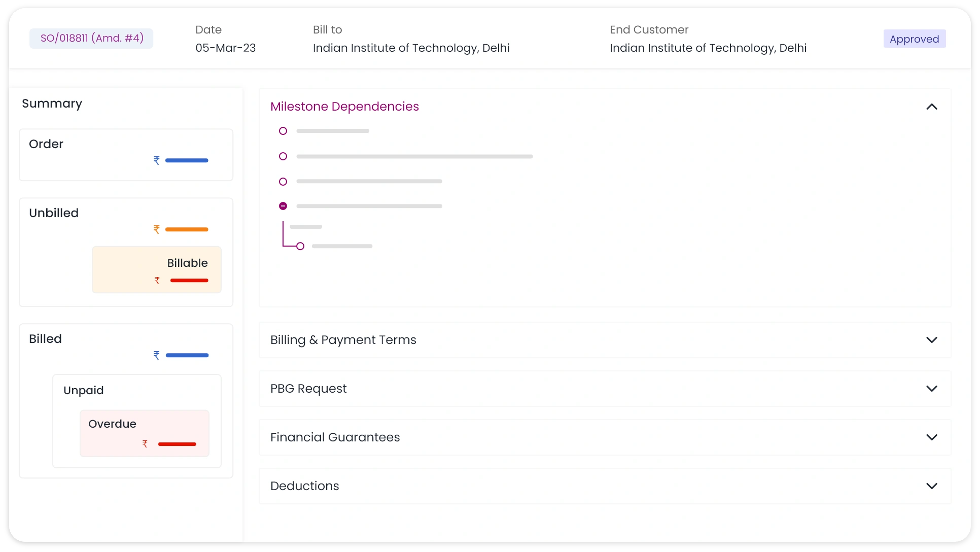
Task: Open the Deductions section
Action: tap(931, 486)
